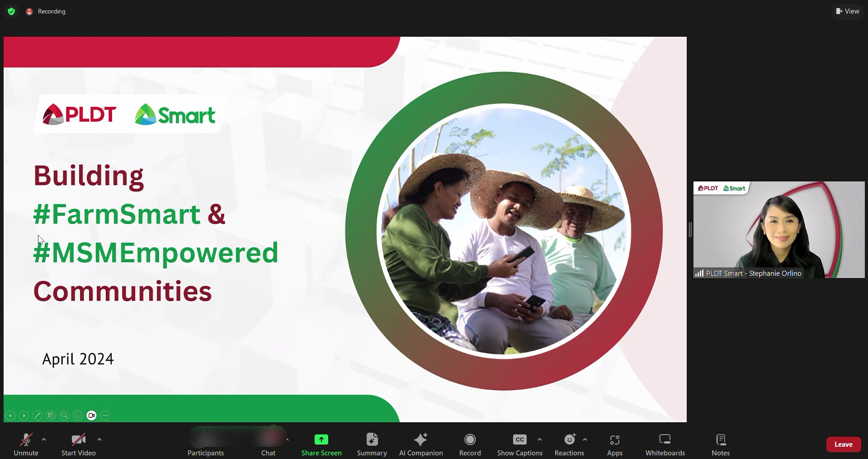
Task: Click the 'PLDT Smart - Stephanie Orlino' name label
Action: point(754,273)
